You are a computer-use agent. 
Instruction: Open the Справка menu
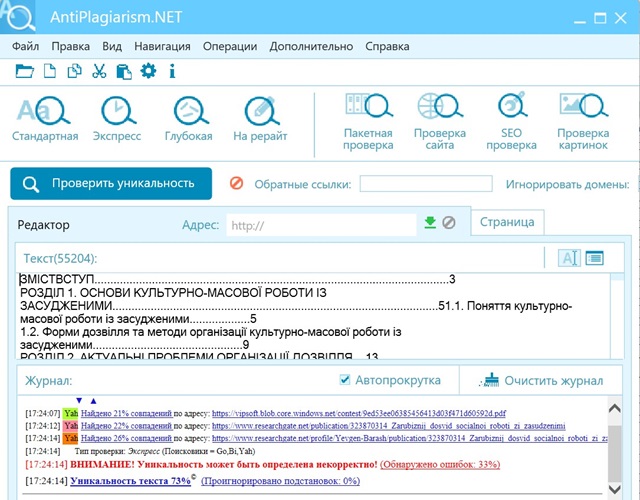(387, 46)
